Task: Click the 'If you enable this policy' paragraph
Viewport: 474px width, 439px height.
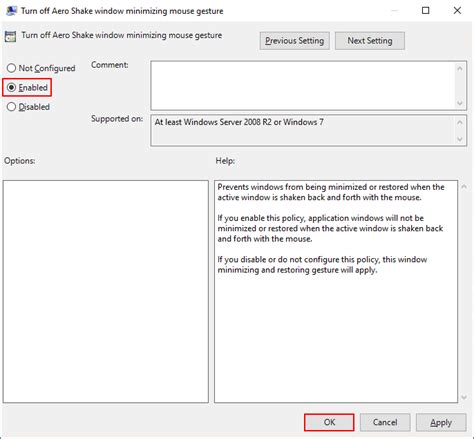Action: (x=330, y=228)
